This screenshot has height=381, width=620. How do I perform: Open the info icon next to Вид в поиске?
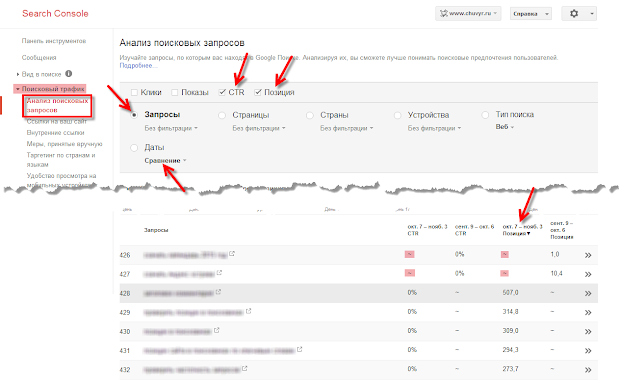click(68, 74)
